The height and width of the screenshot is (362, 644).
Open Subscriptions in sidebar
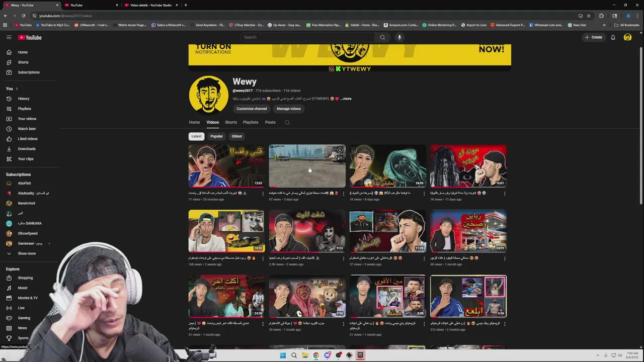tap(29, 72)
